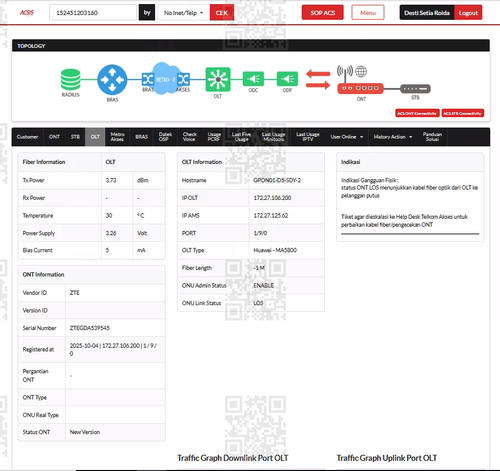
Task: Click the Serial Number value ZTEGDA539545
Action: click(90, 328)
